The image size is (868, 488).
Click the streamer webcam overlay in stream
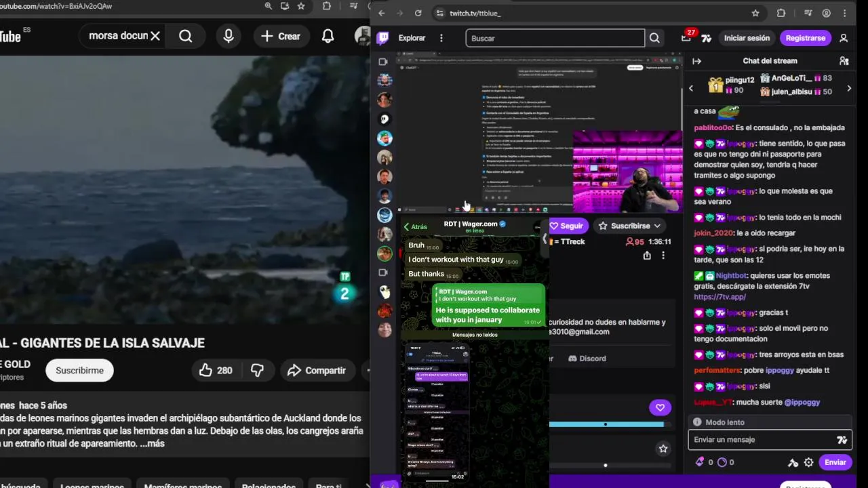point(627,171)
